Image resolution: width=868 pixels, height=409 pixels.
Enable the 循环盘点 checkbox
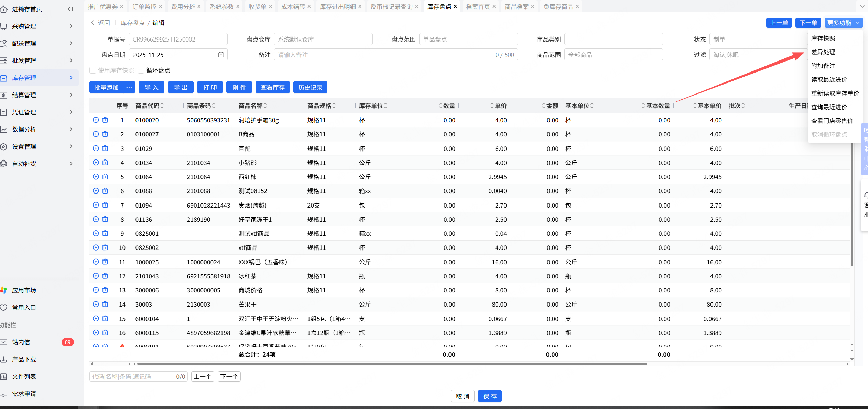141,70
